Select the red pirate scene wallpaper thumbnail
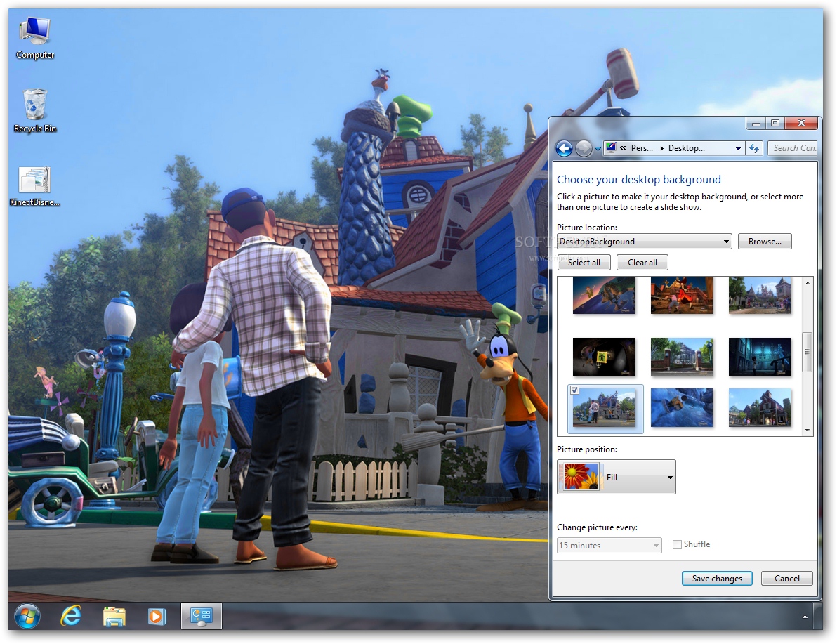This screenshot has width=837, height=644. click(x=682, y=295)
